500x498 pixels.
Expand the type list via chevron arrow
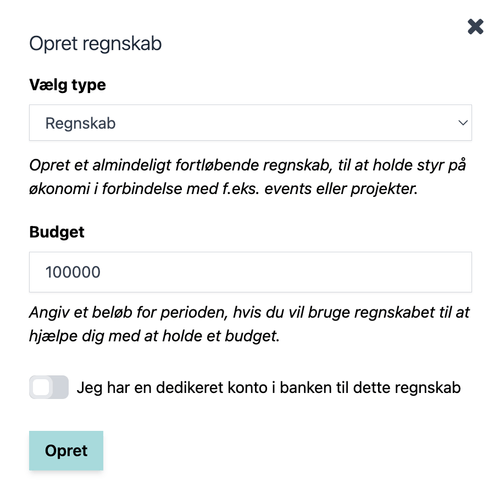point(463,123)
